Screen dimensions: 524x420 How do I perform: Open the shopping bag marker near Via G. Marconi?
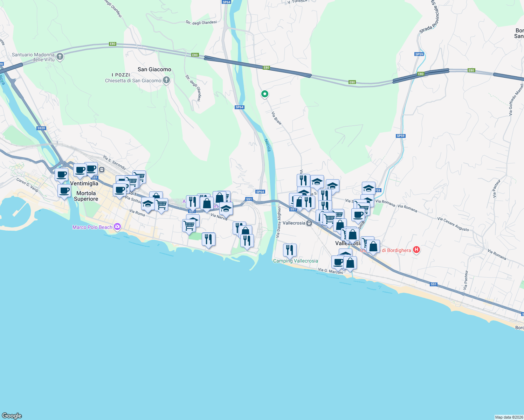point(351,262)
